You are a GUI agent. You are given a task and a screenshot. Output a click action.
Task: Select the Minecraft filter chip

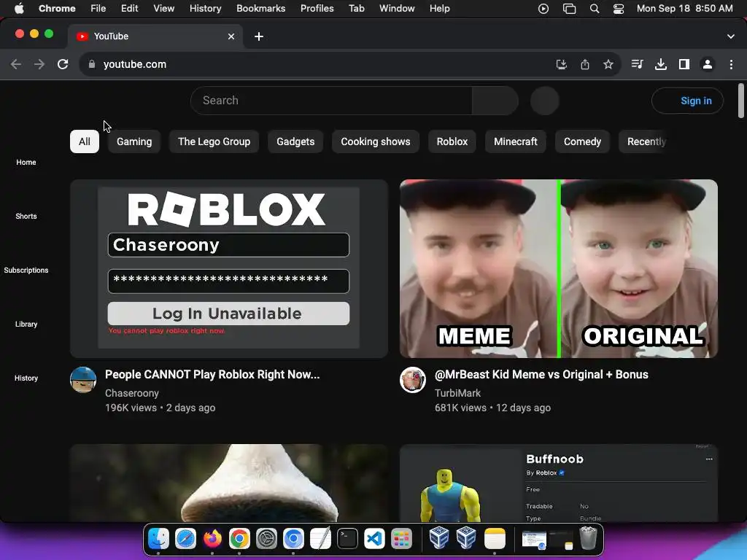click(516, 141)
